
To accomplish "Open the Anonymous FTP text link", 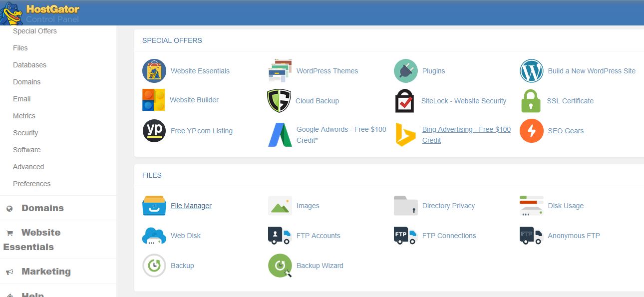I will [574, 236].
